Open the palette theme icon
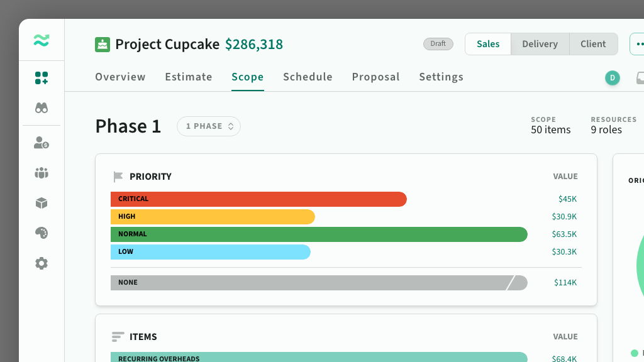Viewport: 644px width, 362px height. click(42, 233)
